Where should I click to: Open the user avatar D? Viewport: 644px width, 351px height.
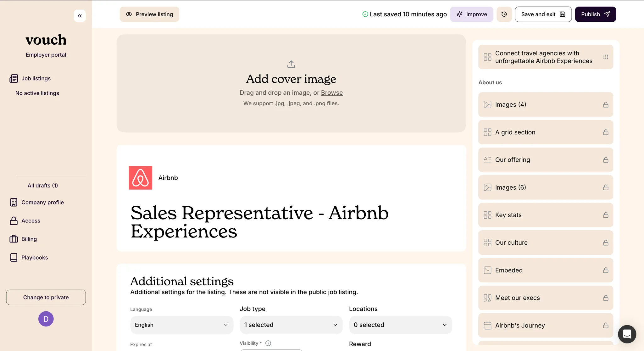tap(46, 319)
